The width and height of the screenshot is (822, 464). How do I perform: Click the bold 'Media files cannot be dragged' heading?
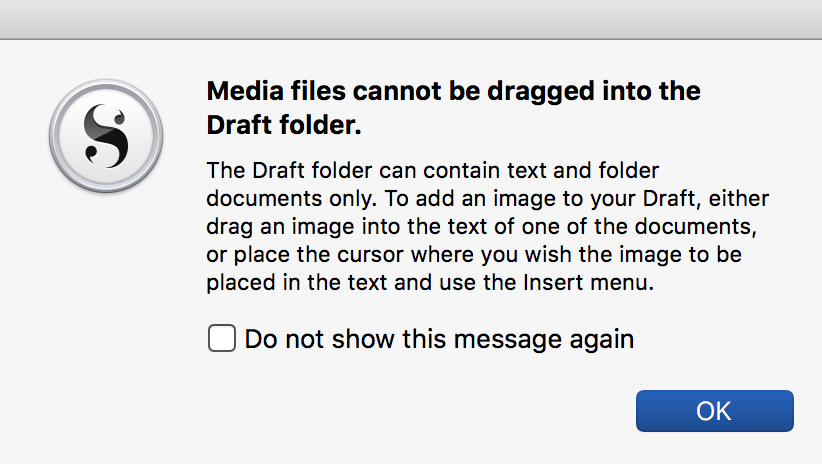[x=453, y=91]
